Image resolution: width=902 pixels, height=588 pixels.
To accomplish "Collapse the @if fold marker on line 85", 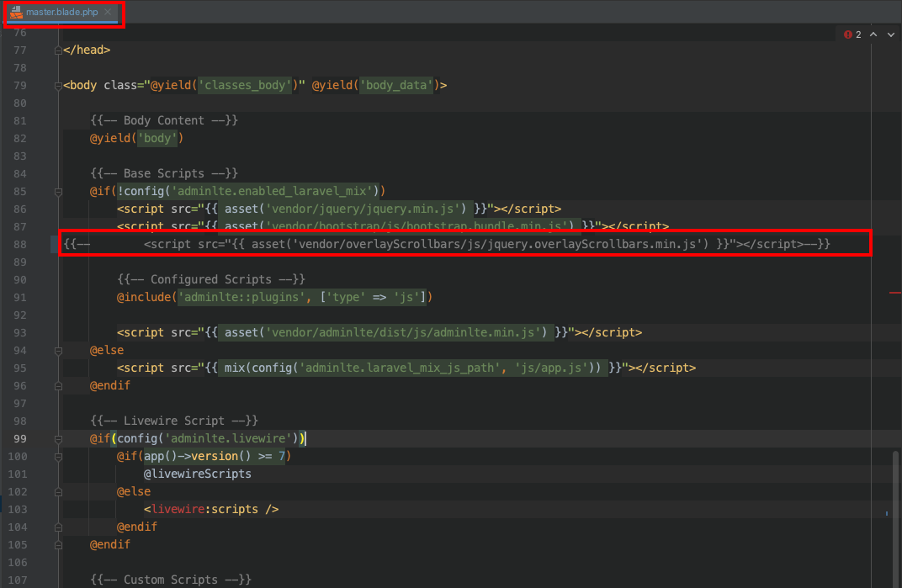I will click(x=58, y=192).
